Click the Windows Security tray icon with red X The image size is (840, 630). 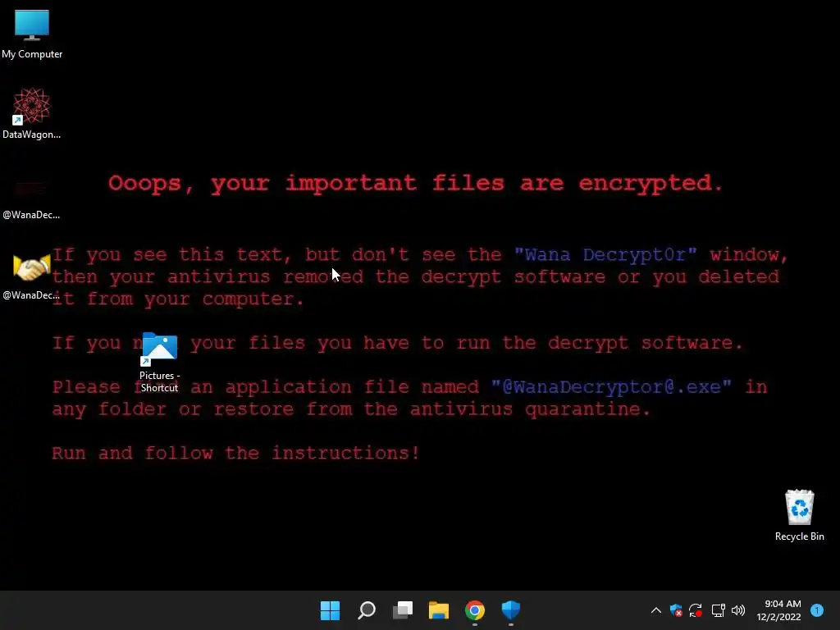(676, 610)
